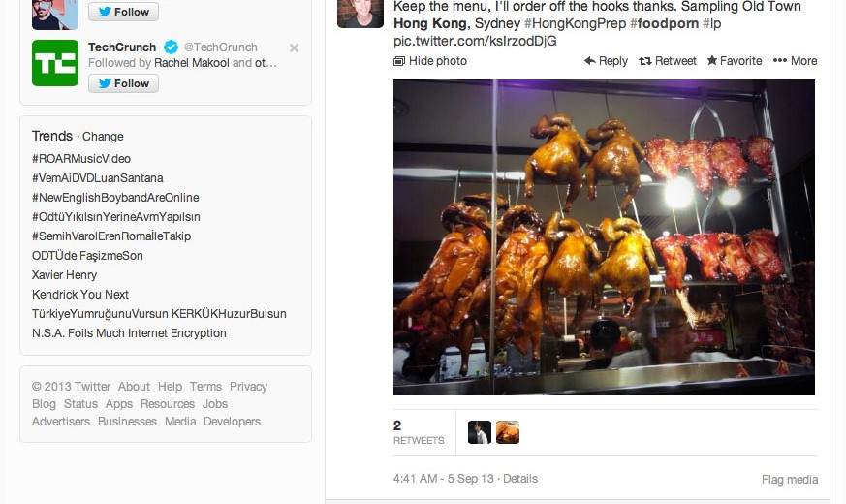Open the tweet Details link

click(520, 479)
